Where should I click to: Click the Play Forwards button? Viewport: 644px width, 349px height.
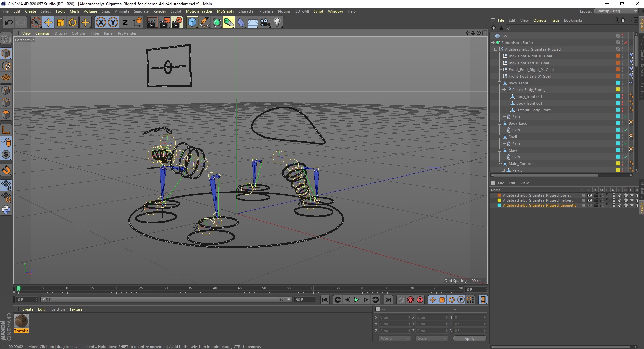click(356, 300)
